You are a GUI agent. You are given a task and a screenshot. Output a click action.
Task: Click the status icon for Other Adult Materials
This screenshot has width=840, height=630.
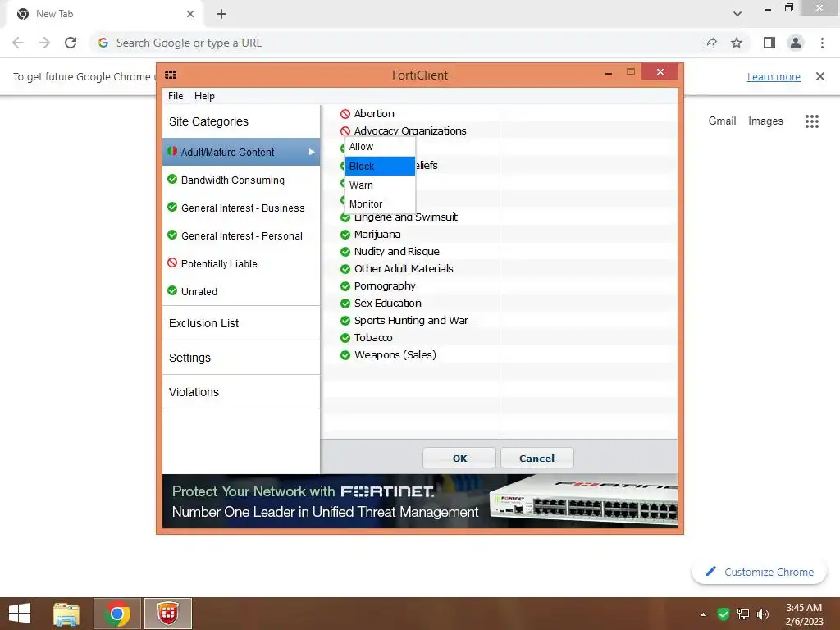pos(345,269)
